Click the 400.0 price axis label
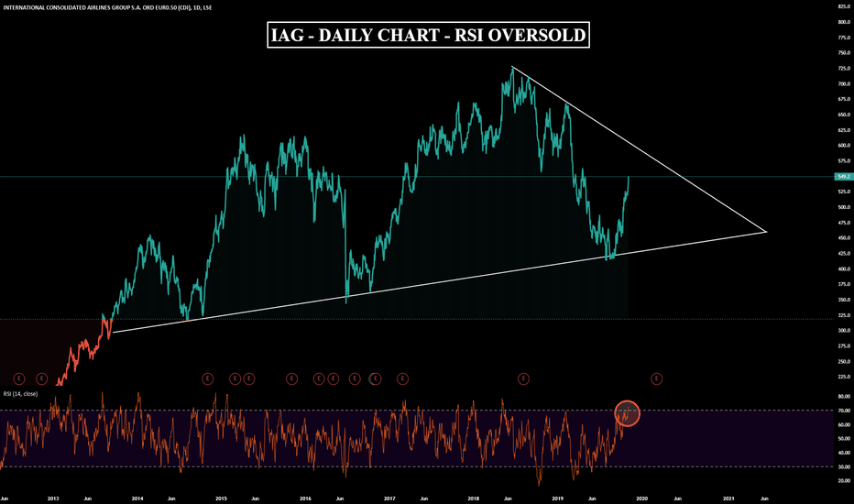 (x=844, y=269)
